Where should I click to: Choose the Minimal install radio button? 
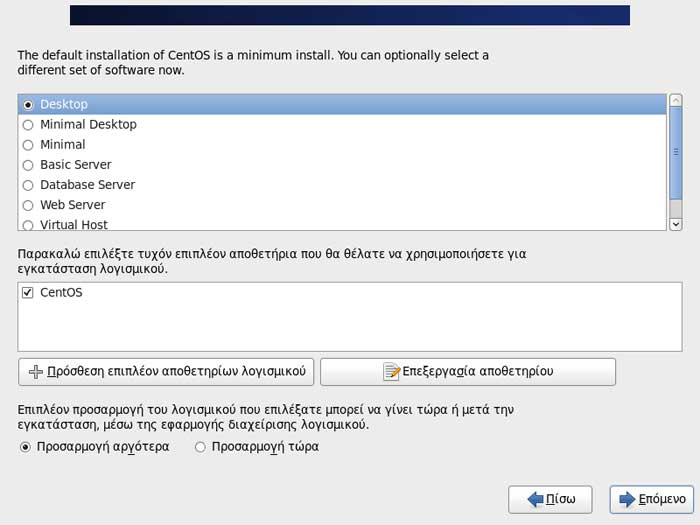[28, 145]
